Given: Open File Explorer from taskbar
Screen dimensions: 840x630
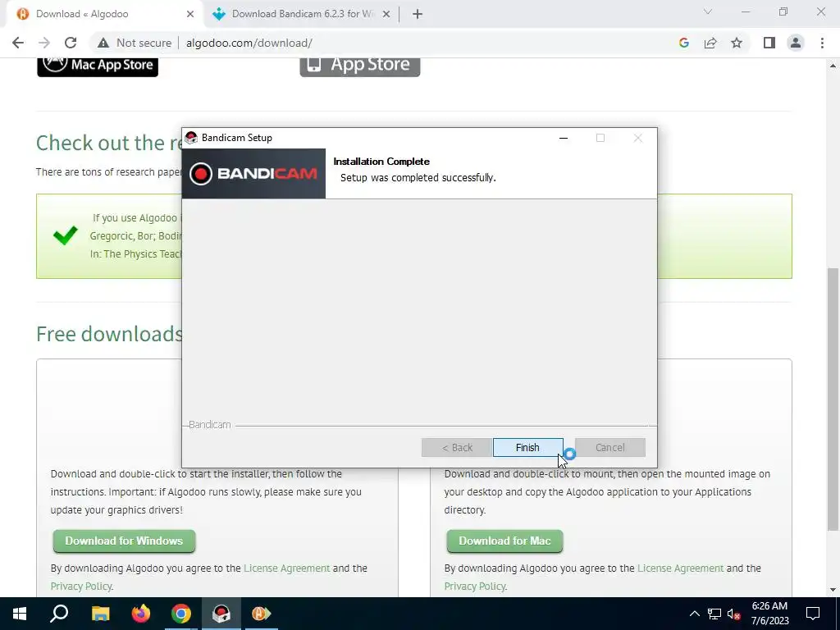Looking at the screenshot, I should pyautogui.click(x=100, y=614).
